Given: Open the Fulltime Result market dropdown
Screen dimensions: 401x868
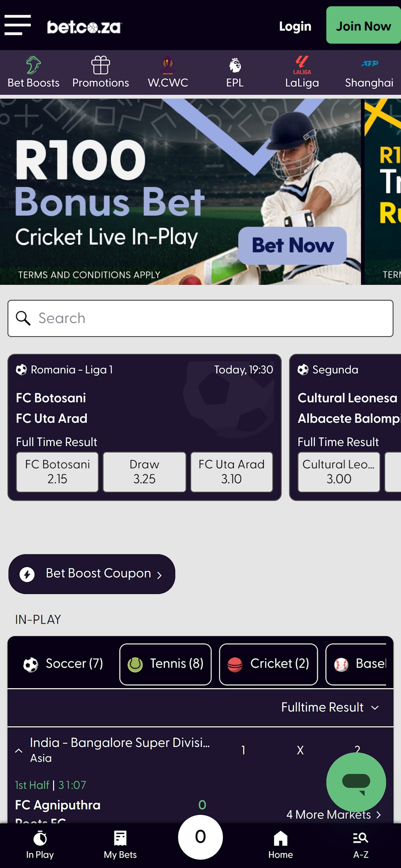Looking at the screenshot, I should (x=329, y=707).
